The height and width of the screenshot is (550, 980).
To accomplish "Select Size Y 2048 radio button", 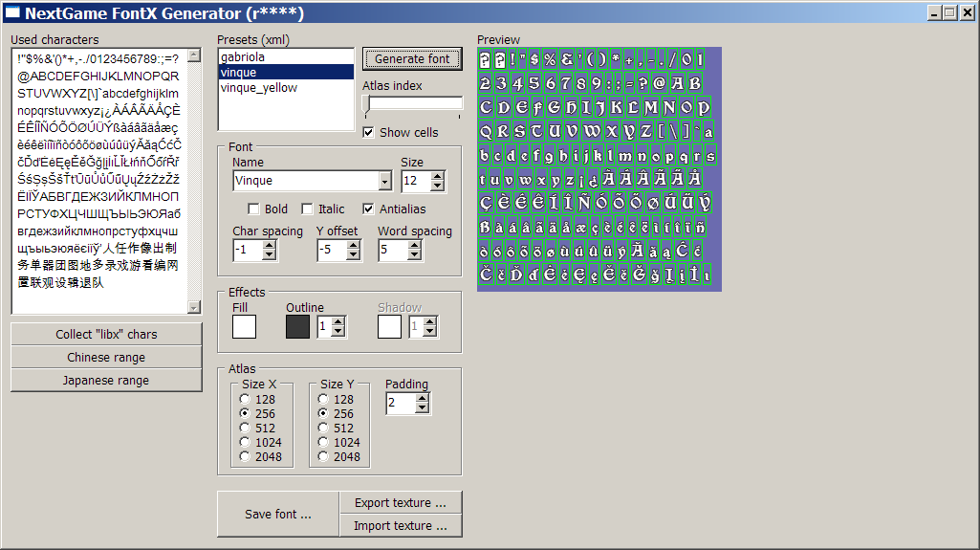I will point(322,456).
